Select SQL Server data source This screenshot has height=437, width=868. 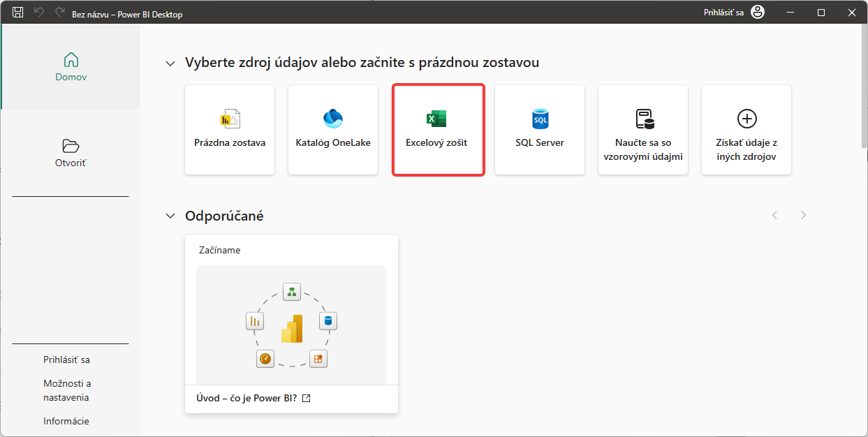[x=540, y=130]
